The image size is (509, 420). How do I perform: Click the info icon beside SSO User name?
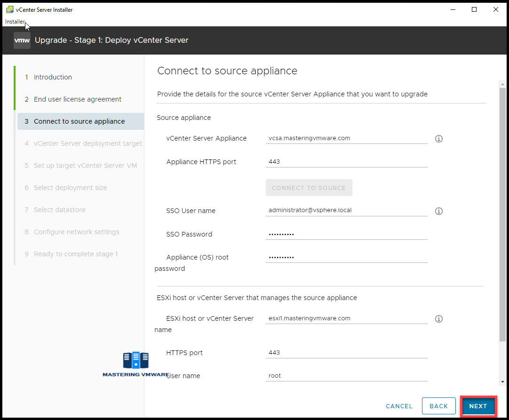click(x=438, y=211)
